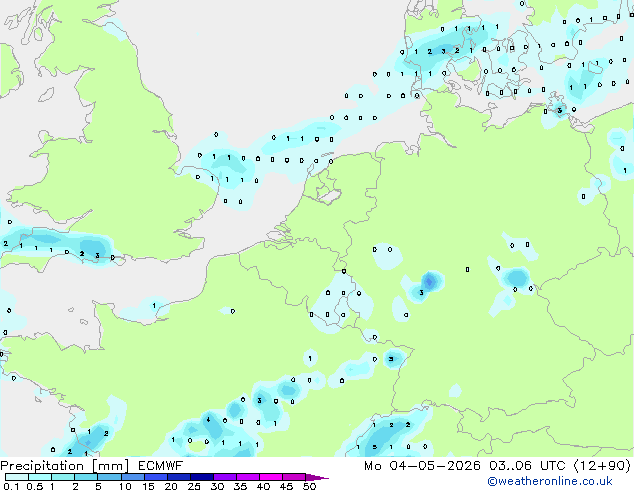Choose the 40–45 mm magenta legend swatch

(x=271, y=477)
